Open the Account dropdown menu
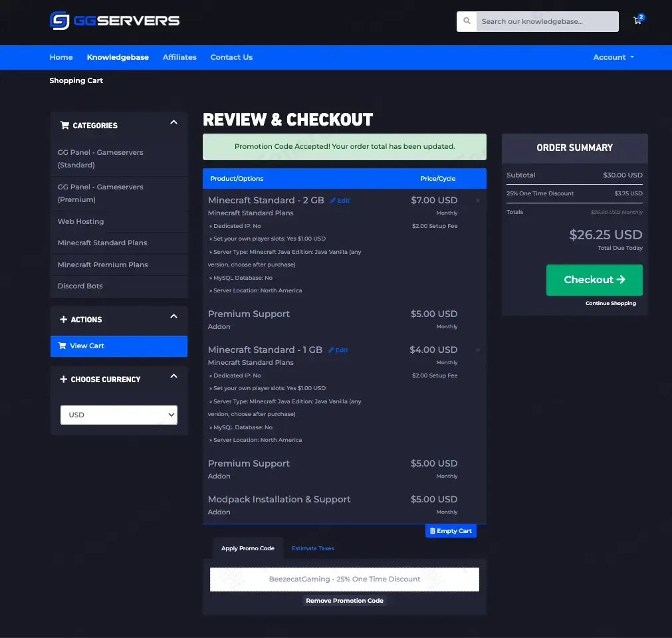 [x=614, y=57]
